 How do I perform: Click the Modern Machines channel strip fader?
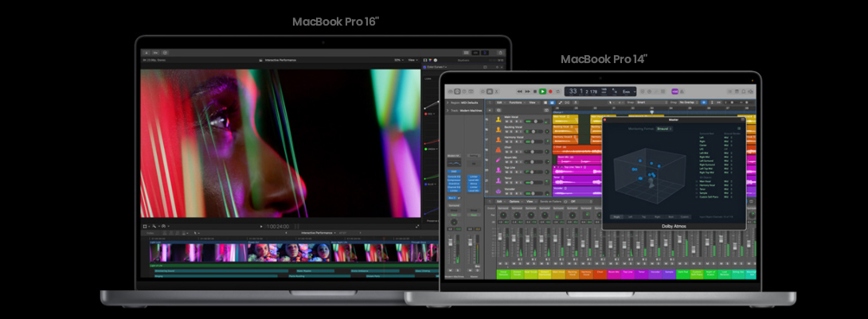[451, 242]
